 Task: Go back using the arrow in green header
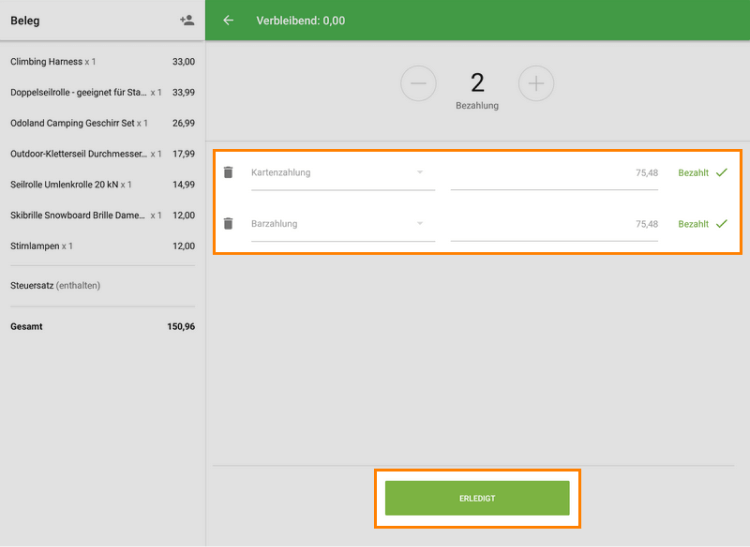tap(228, 20)
